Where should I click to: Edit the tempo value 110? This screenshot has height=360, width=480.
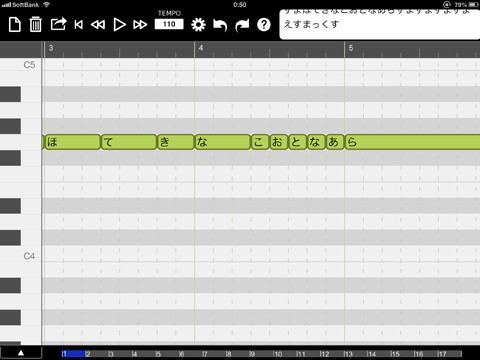pyautogui.click(x=169, y=24)
